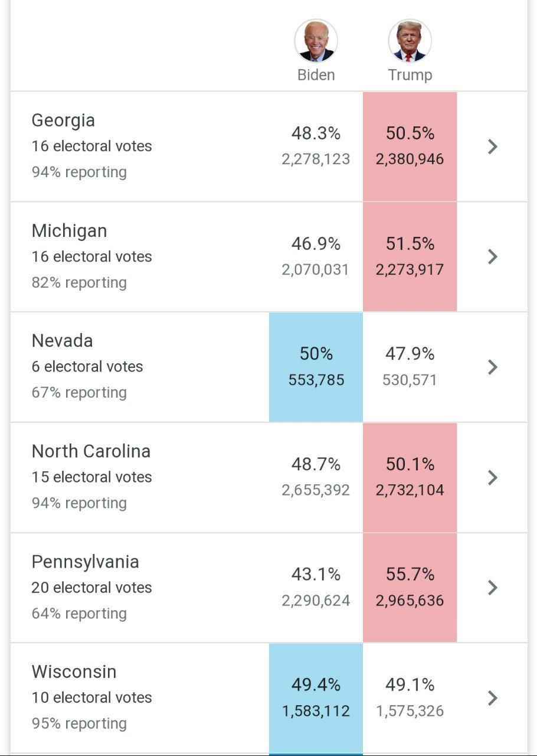Select the North Carolina state name
The height and width of the screenshot is (756, 537).
click(x=91, y=451)
